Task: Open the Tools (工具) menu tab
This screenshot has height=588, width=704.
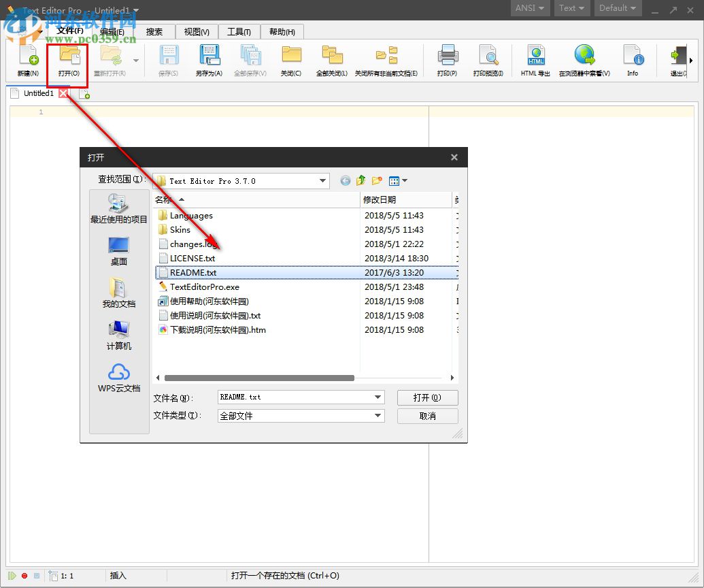Action: (x=239, y=32)
